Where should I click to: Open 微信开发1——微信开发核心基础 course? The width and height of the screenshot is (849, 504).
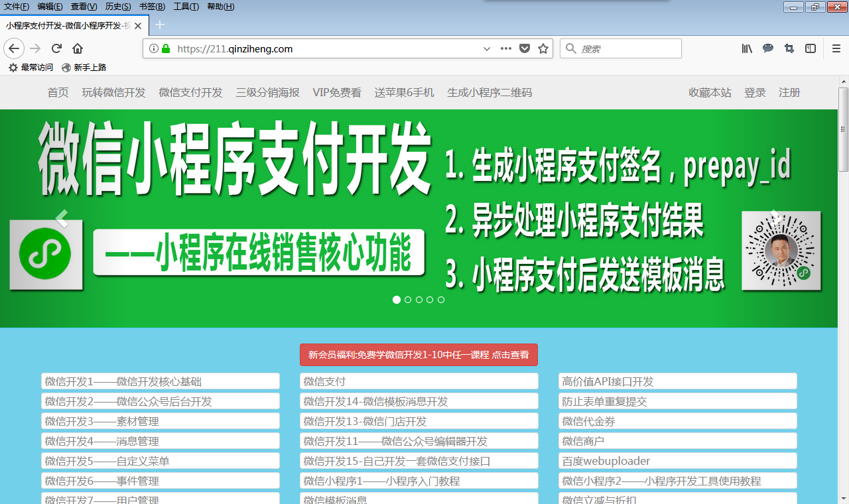coord(161,381)
